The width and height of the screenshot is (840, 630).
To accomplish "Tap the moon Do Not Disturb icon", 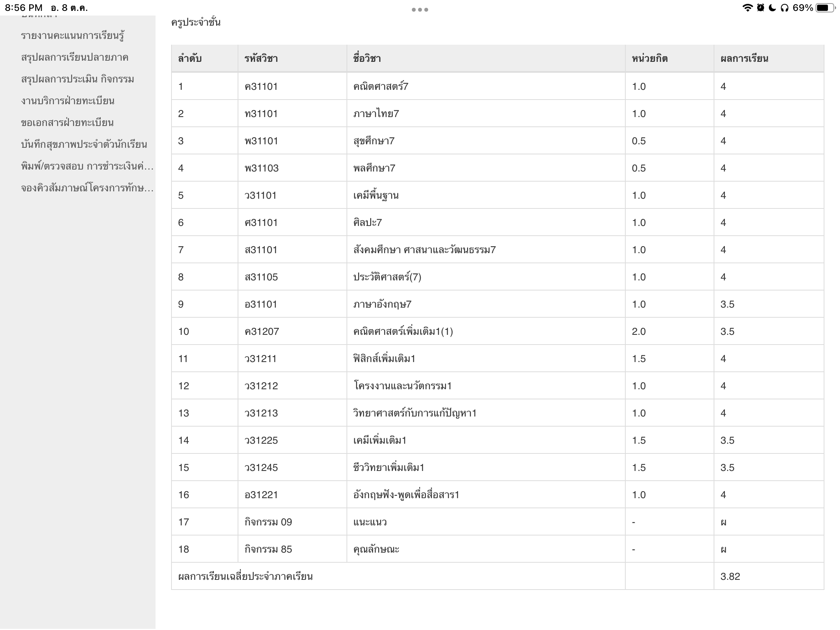I will [772, 8].
